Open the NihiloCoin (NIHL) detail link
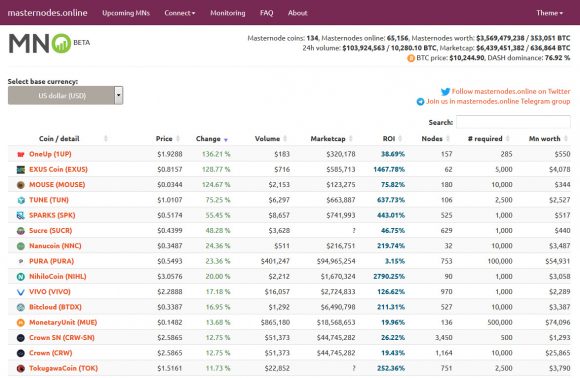The image size is (580, 378). [x=58, y=276]
